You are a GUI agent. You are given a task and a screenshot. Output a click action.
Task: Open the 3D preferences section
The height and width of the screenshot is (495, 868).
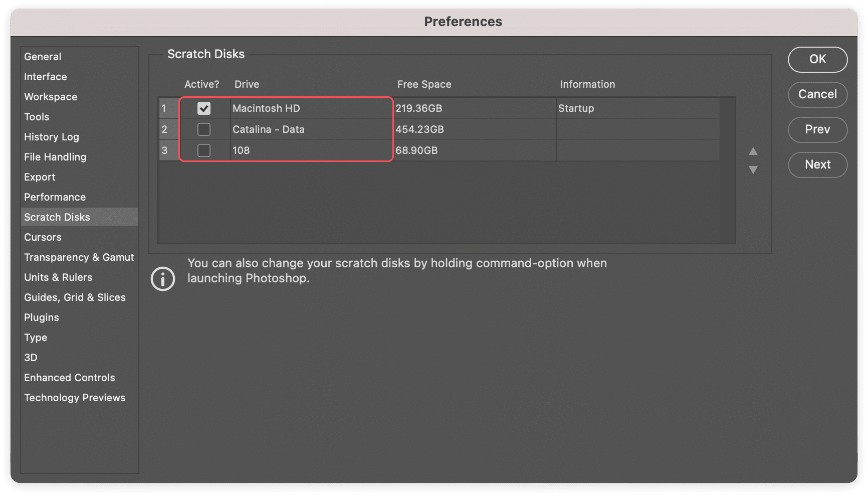(31, 357)
